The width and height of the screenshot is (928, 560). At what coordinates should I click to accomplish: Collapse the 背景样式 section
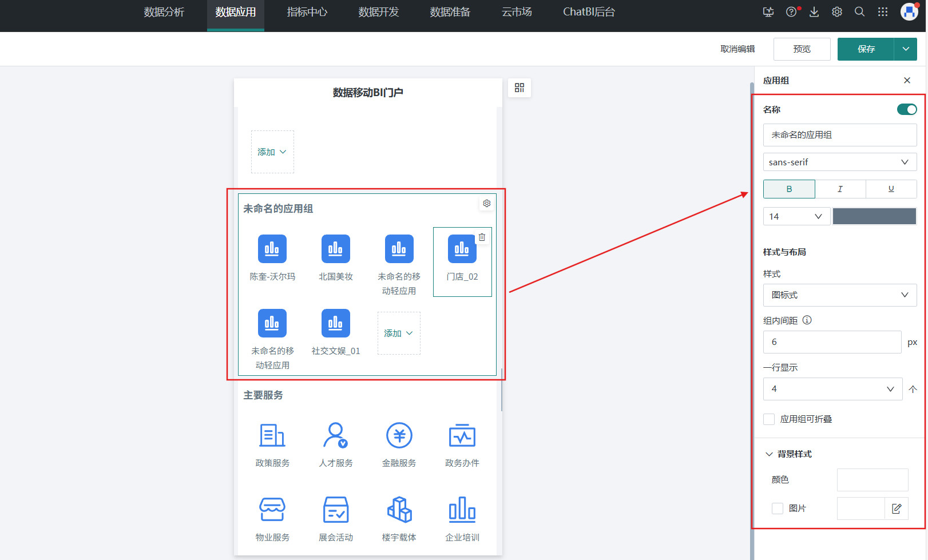769,454
